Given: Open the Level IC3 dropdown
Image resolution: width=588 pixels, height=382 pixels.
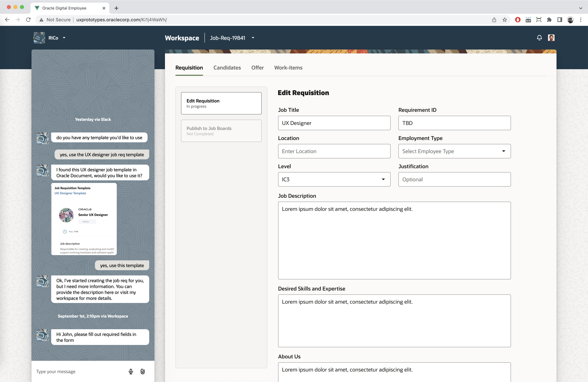Looking at the screenshot, I should click(334, 179).
